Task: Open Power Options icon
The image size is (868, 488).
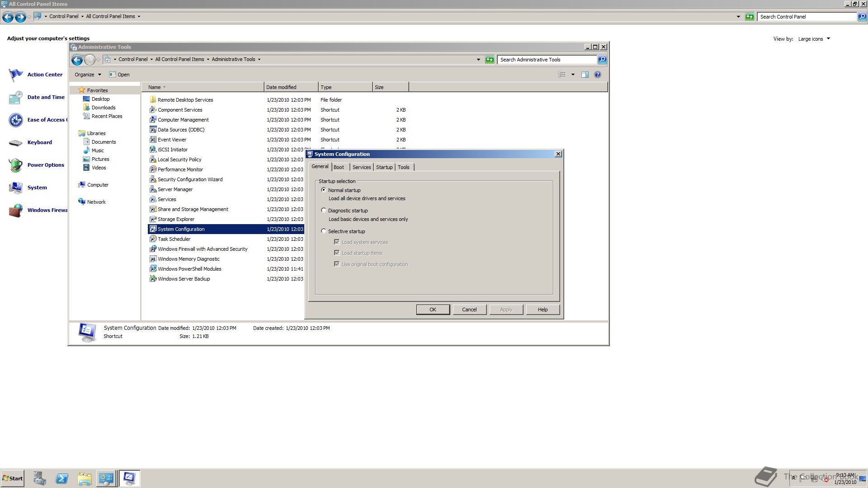Action: click(16, 165)
